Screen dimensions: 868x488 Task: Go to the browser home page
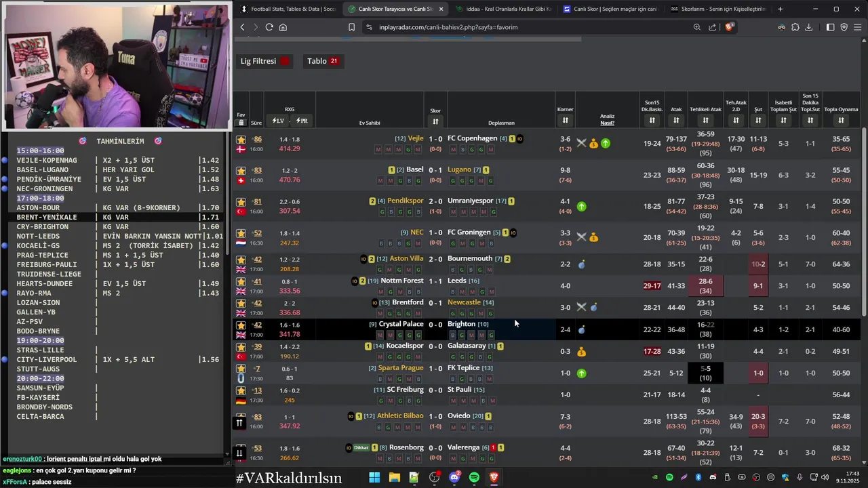coord(283,27)
